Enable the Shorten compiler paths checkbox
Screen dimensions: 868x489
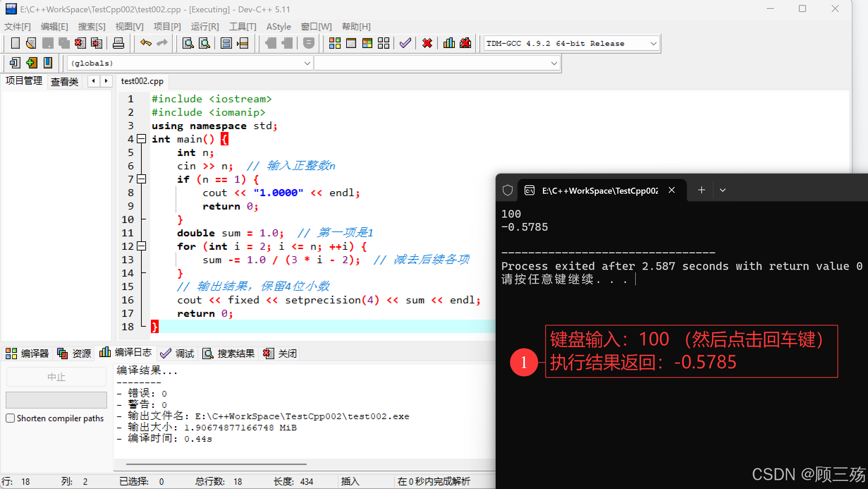(11, 418)
